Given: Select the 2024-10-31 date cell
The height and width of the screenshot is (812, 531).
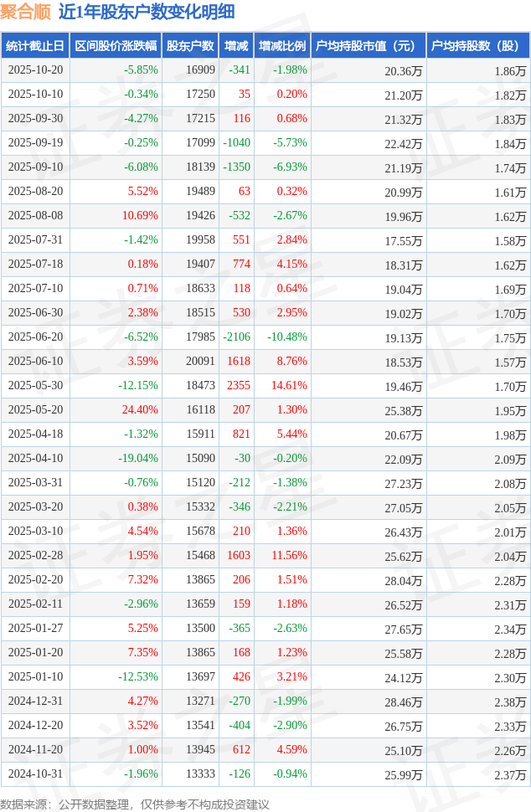Looking at the screenshot, I should tap(35, 774).
